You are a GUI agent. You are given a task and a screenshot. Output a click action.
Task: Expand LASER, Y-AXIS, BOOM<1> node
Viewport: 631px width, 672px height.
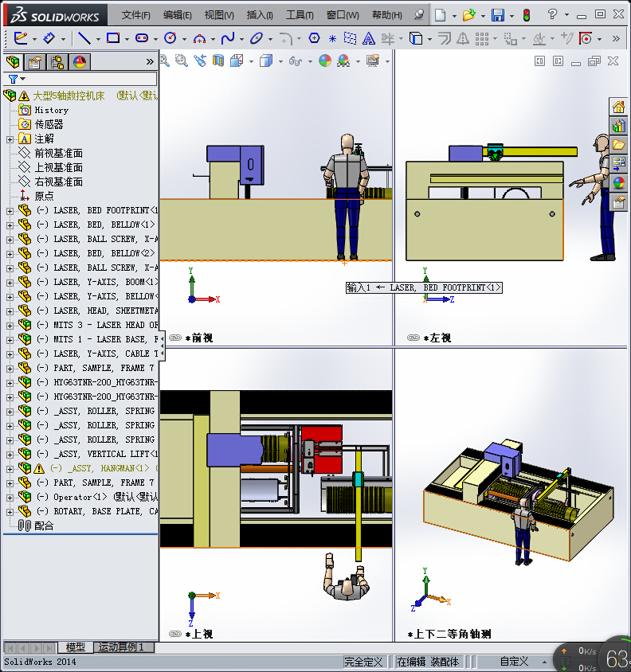coord(10,283)
